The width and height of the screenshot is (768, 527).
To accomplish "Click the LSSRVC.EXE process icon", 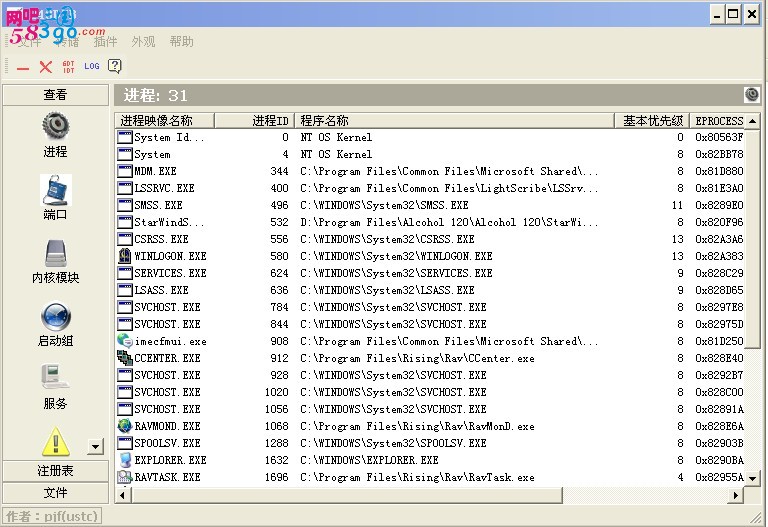I will coord(125,188).
